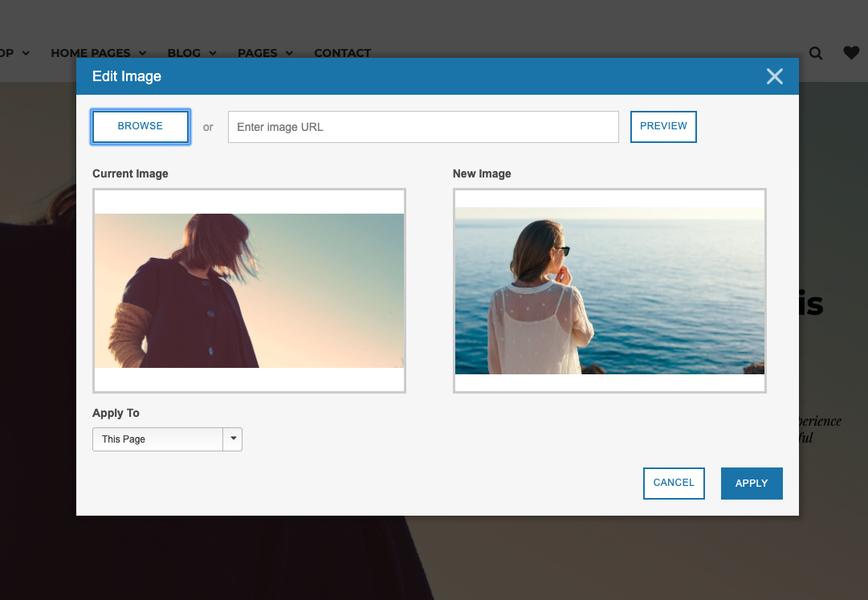The width and height of the screenshot is (868, 600).
Task: Select the New Image thumbnail
Action: click(609, 291)
